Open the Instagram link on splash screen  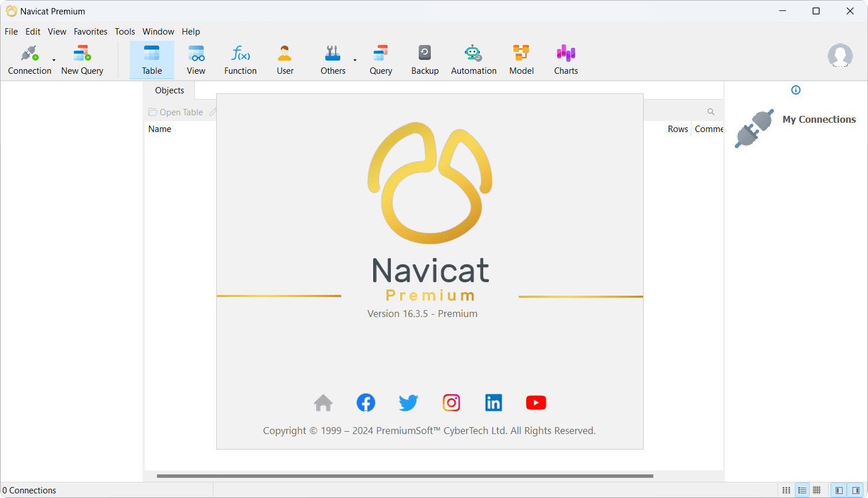451,402
